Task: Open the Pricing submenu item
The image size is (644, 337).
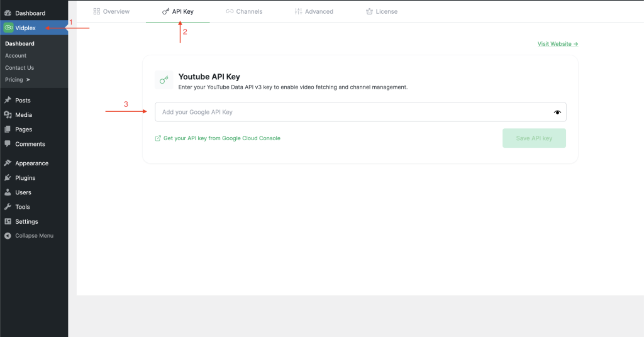Action: [18, 80]
